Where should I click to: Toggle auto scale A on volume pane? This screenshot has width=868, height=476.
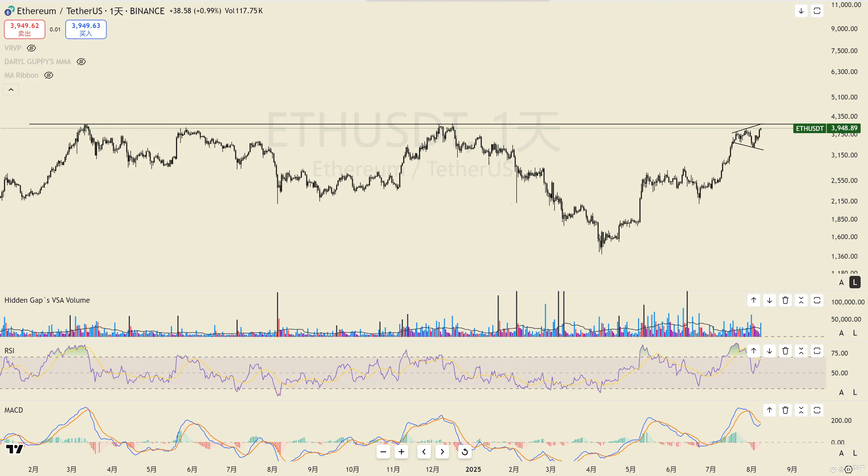tap(841, 333)
